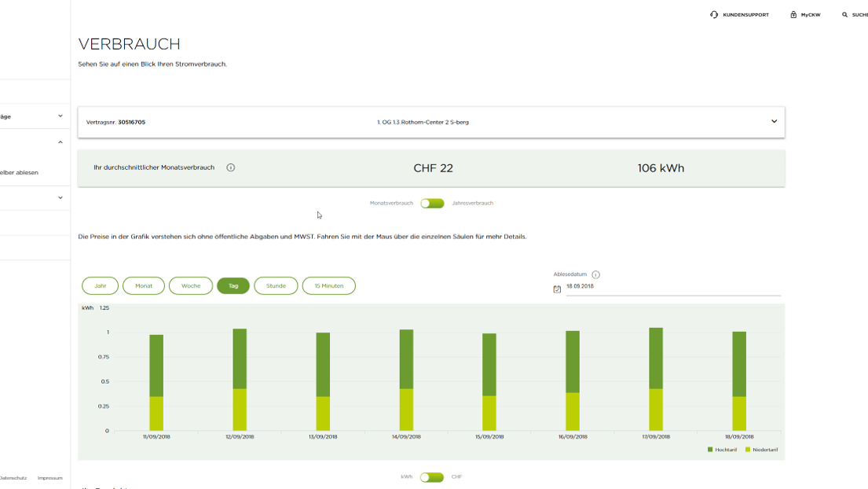868x489 pixels.
Task: Open MyCKW via the lock icon
Action: point(793,15)
